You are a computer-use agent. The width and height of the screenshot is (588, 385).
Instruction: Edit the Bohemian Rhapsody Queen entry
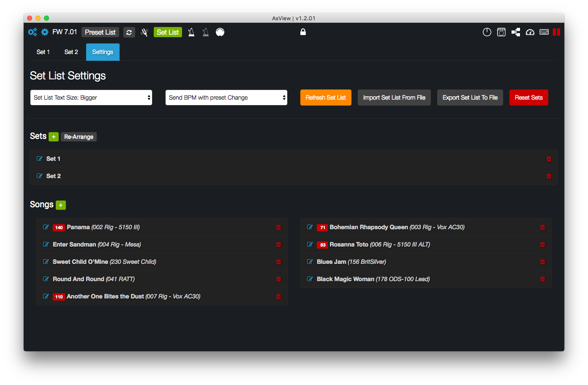pyautogui.click(x=310, y=227)
